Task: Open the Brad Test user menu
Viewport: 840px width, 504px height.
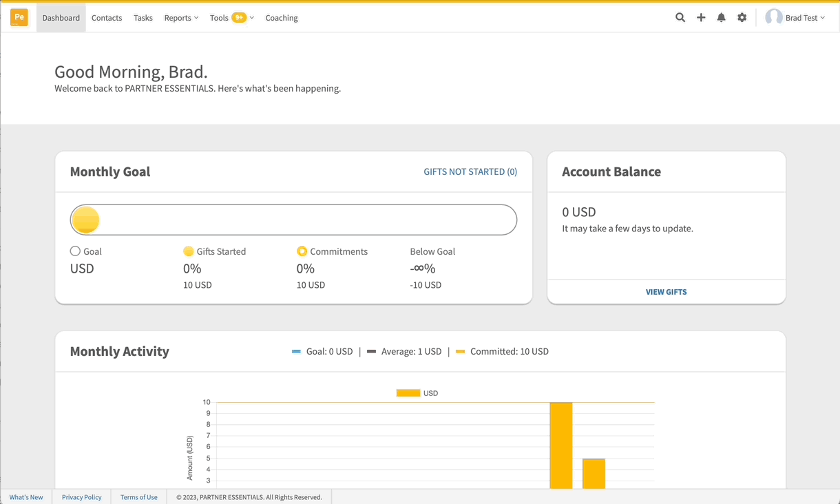Action: click(x=795, y=18)
